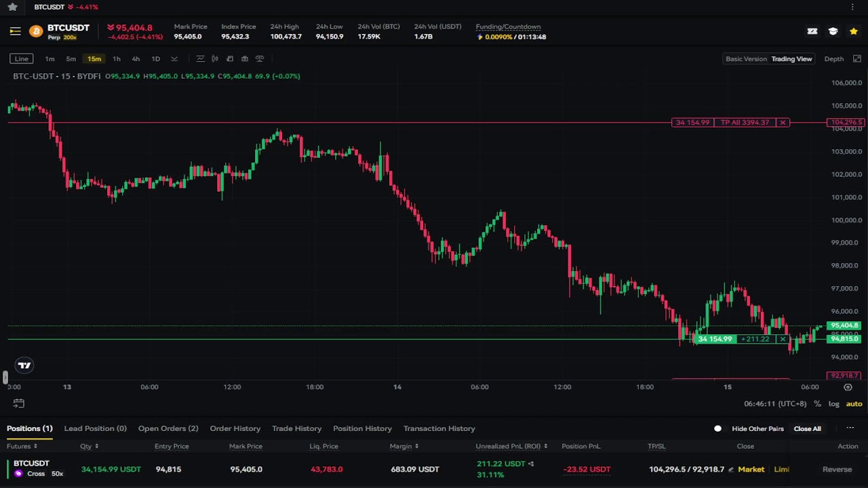Image resolution: width=868 pixels, height=488 pixels.
Task: Select the 1h timeframe
Action: pyautogui.click(x=117, y=59)
